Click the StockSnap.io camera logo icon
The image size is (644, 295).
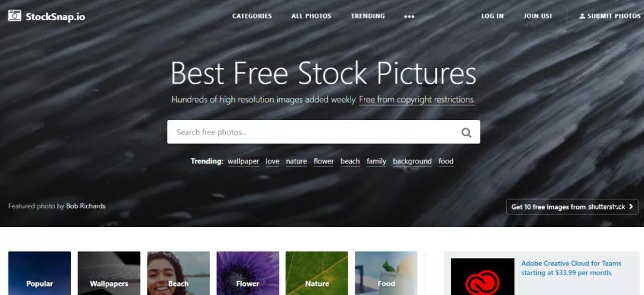point(14,16)
